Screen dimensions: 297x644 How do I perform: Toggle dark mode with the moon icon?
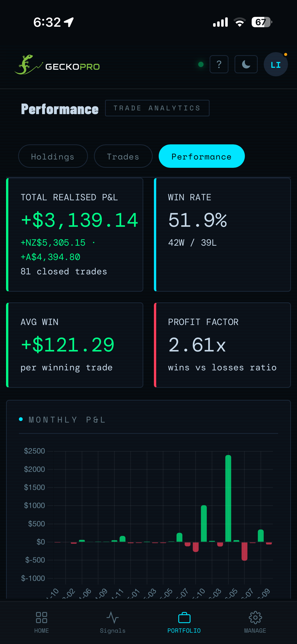(x=246, y=64)
